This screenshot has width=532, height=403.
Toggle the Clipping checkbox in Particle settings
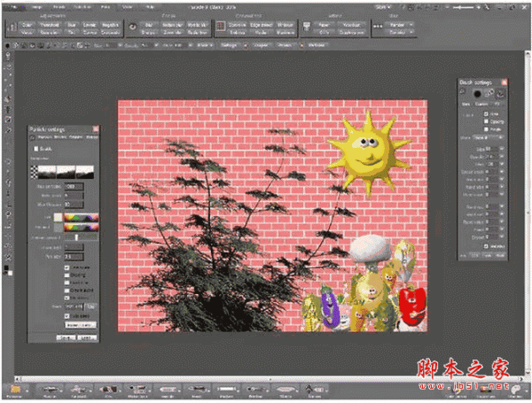[66, 275]
